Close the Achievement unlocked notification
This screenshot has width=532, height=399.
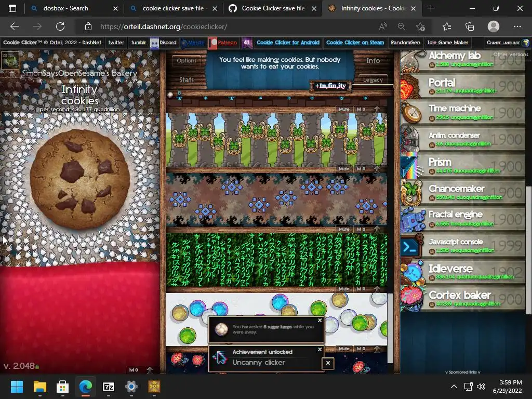click(x=320, y=350)
